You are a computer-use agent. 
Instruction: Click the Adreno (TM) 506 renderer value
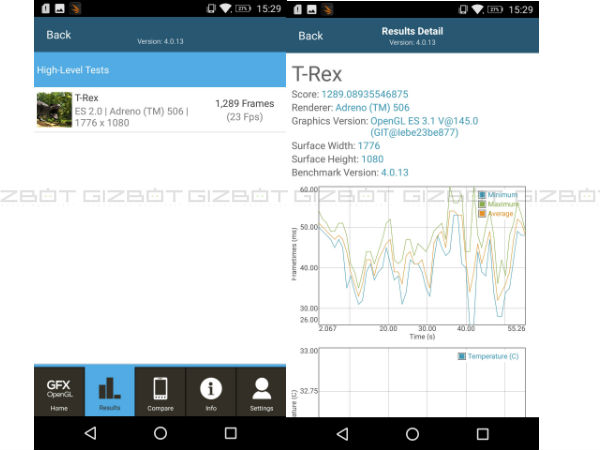pos(372,107)
